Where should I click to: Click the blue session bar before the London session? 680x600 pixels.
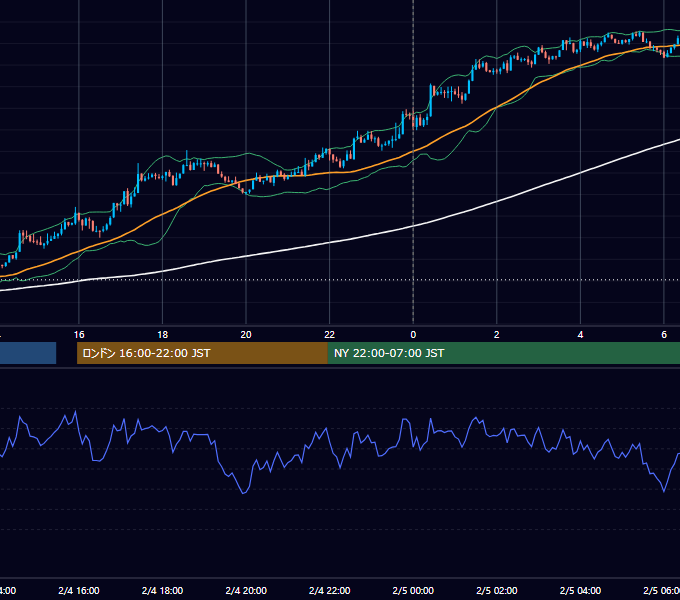tap(28, 353)
